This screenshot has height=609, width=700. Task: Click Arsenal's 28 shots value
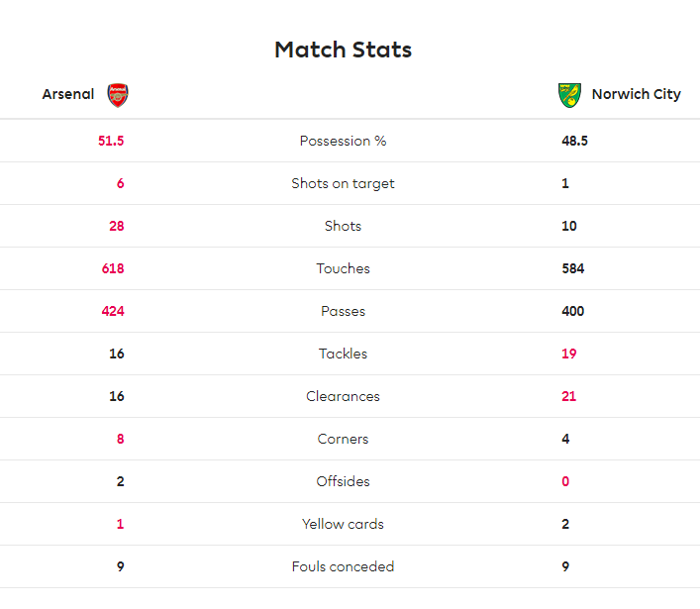(x=117, y=226)
